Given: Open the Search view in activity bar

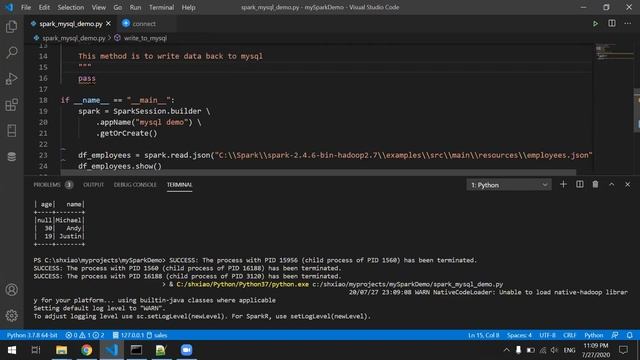Looking at the screenshot, I should 11,52.
